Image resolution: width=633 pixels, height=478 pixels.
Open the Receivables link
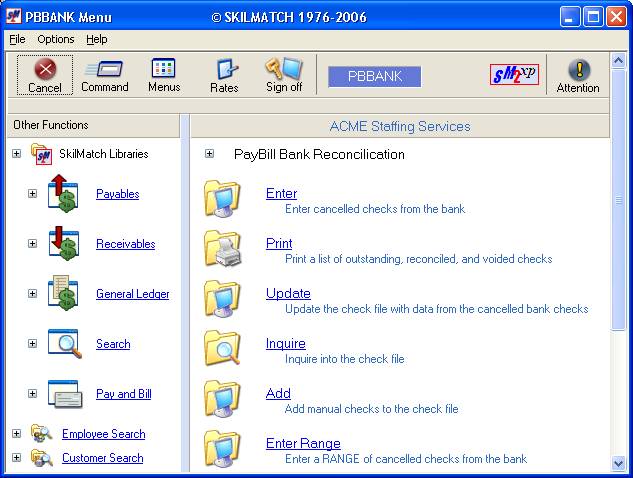(126, 244)
